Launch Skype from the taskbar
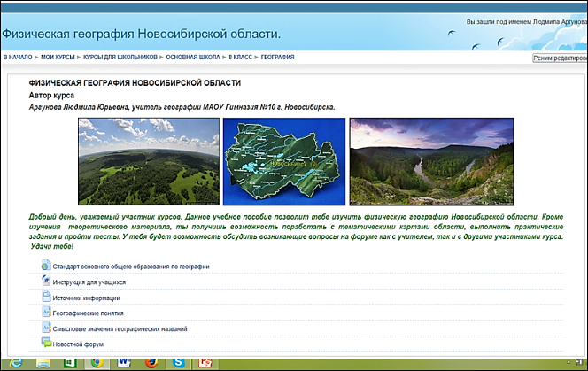This screenshot has width=588, height=371. (177, 363)
